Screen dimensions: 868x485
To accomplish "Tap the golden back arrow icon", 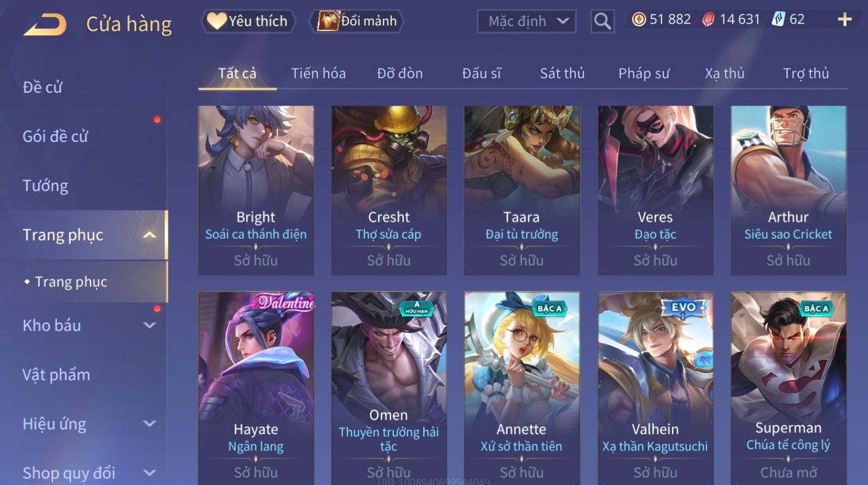I will 45,24.
